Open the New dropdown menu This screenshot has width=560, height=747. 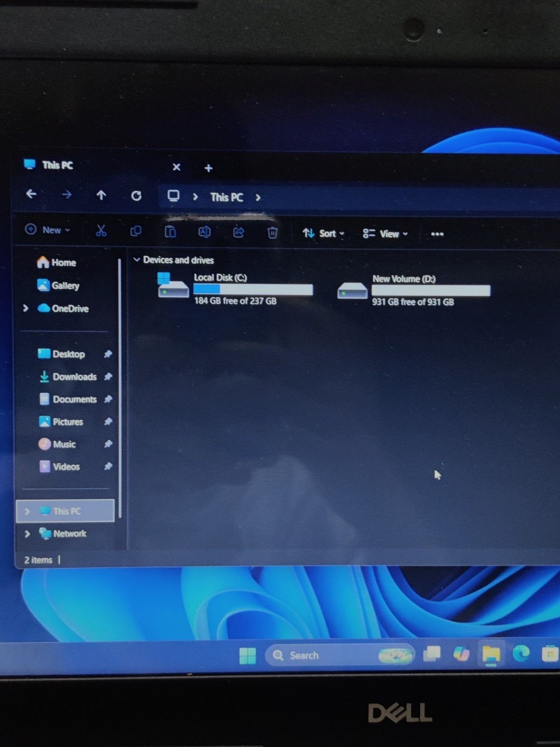coord(47,230)
